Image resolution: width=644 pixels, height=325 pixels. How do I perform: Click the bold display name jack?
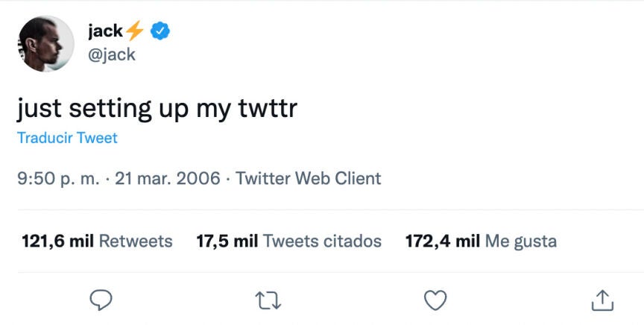point(105,31)
